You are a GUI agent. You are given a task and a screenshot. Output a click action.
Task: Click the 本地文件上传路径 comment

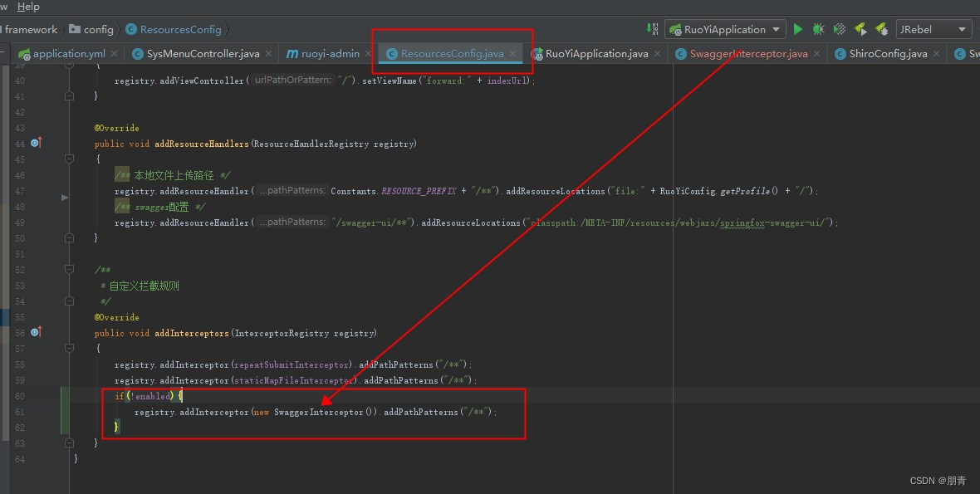tap(173, 175)
